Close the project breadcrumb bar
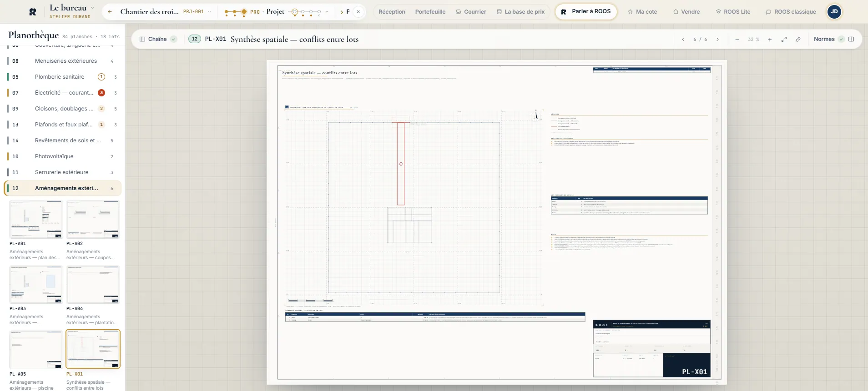Viewport: 868px width, 391px height. pos(358,12)
